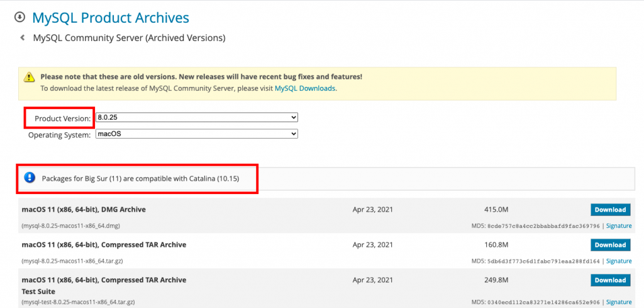Click filename (mysql-test-8.0.25-macos11-x86_64.tar.gz)

[x=78, y=302]
